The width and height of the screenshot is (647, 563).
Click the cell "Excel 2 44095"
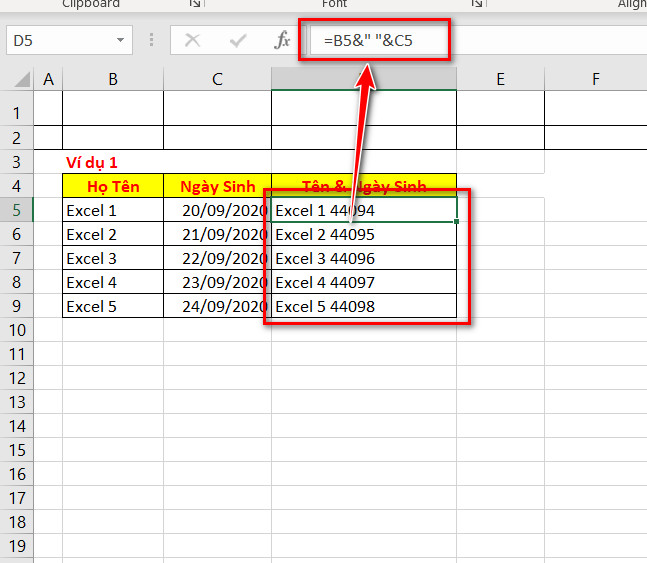coord(364,234)
